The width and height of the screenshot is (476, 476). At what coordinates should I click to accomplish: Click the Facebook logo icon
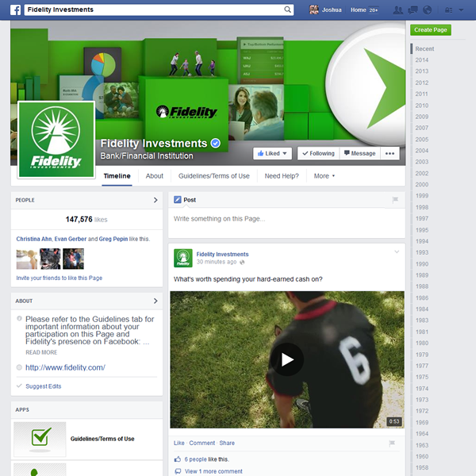point(15,10)
